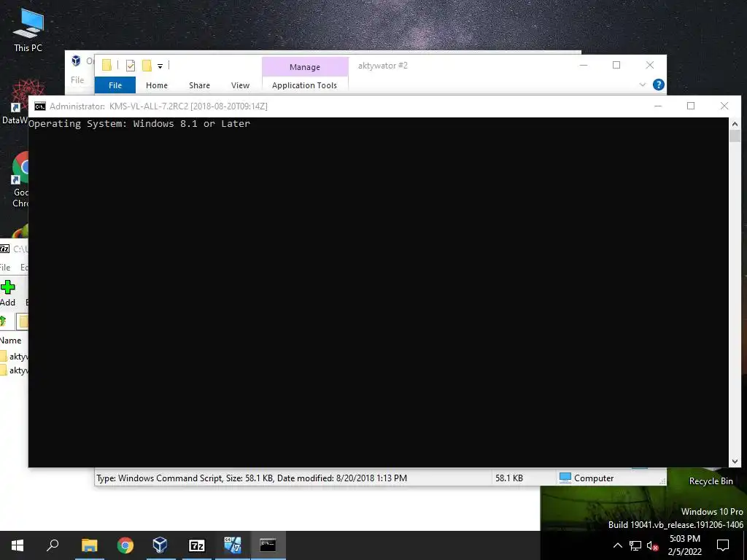Select second akty folder in 7-Zip
This screenshot has height=560, width=747.
[15, 370]
